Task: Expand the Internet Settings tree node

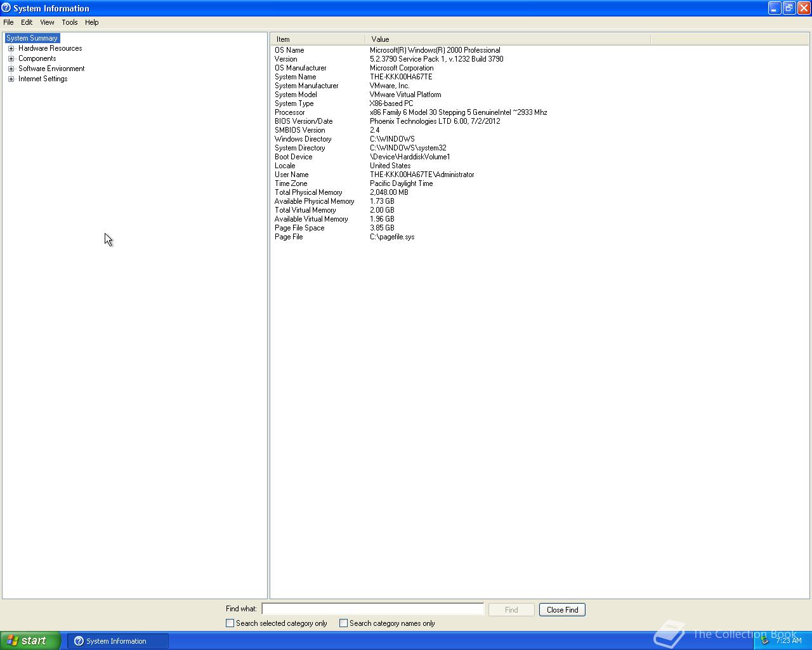Action: (11, 79)
